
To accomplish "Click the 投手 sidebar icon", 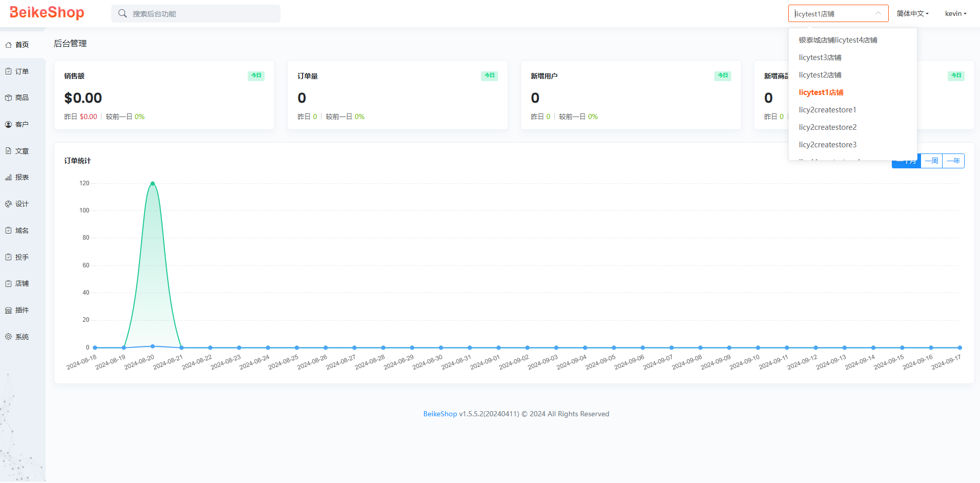I will (8, 257).
